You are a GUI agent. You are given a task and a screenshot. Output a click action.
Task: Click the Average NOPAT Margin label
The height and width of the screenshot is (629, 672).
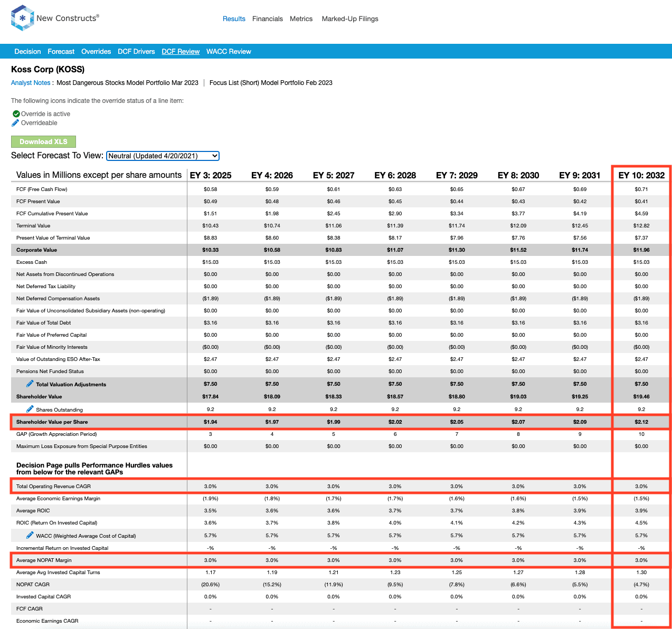click(x=44, y=560)
